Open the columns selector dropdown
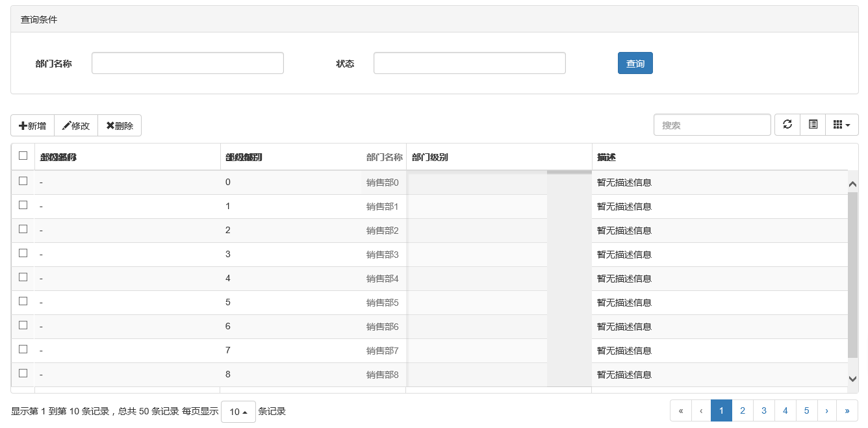The image size is (868, 428). (x=841, y=125)
